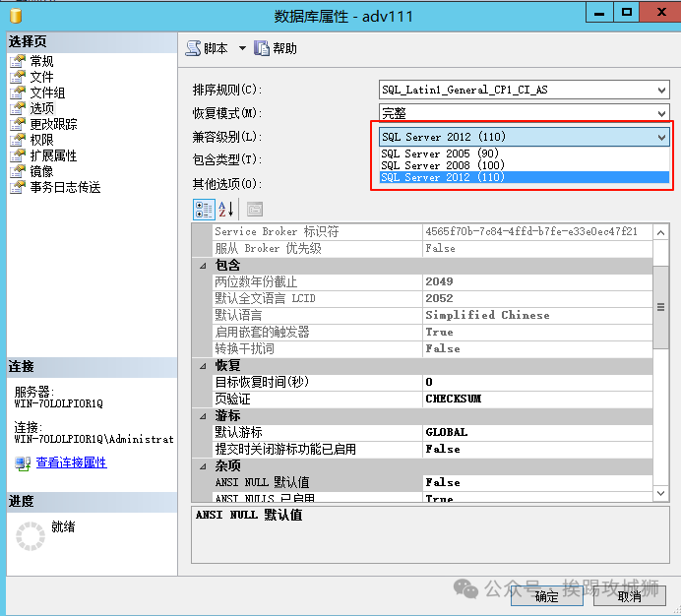Image resolution: width=681 pixels, height=616 pixels.
Task: Switch to categorized view in property grid
Action: [204, 209]
